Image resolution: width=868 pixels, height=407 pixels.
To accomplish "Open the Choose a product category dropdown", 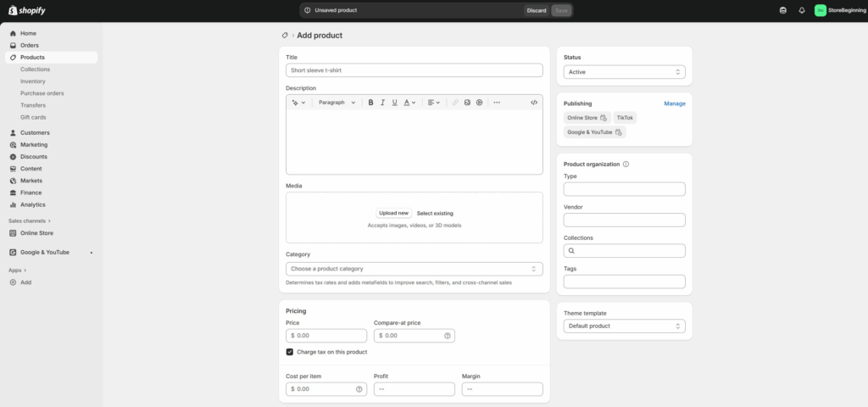I will (414, 269).
